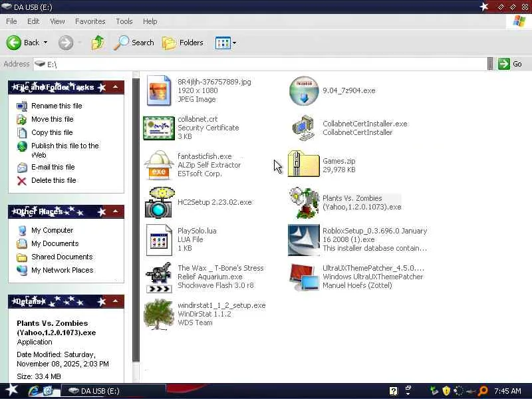The image size is (532, 399).
Task: Select the collabnet.crt certificate icon
Action: pyautogui.click(x=158, y=128)
